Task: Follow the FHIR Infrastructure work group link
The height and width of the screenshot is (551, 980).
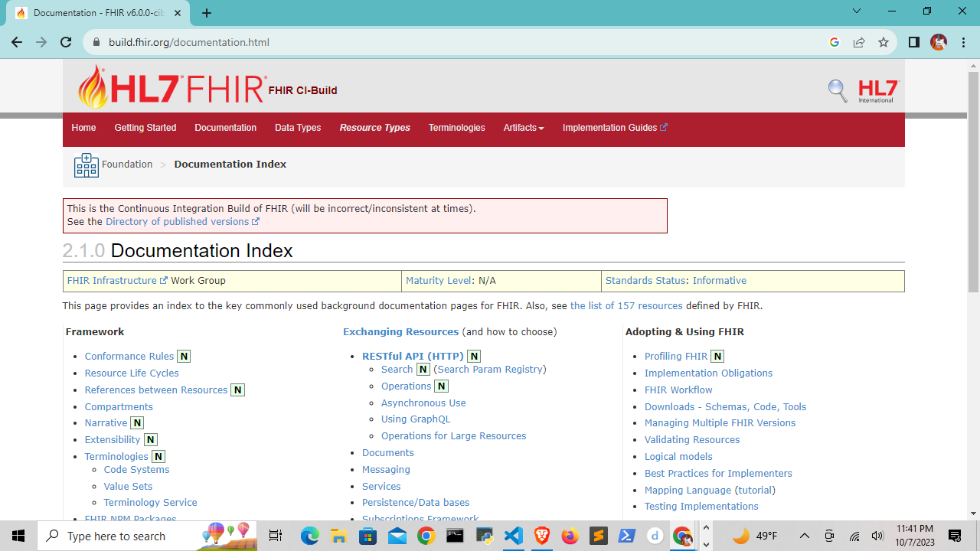Action: pos(117,281)
